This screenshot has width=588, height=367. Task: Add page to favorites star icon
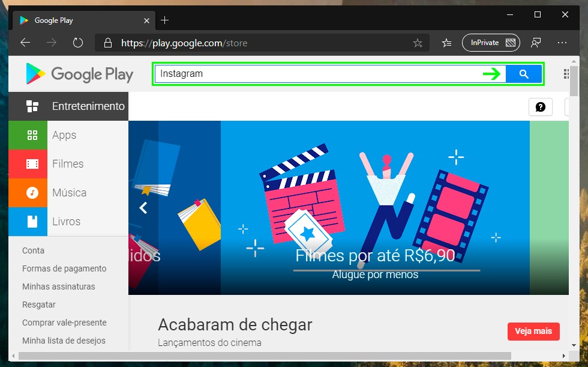pyautogui.click(x=418, y=43)
